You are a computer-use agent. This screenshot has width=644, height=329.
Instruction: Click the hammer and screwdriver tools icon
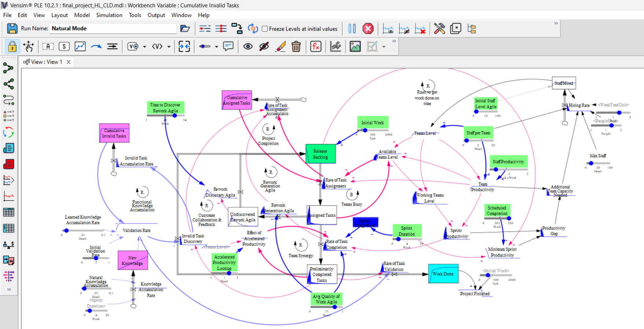point(439,29)
